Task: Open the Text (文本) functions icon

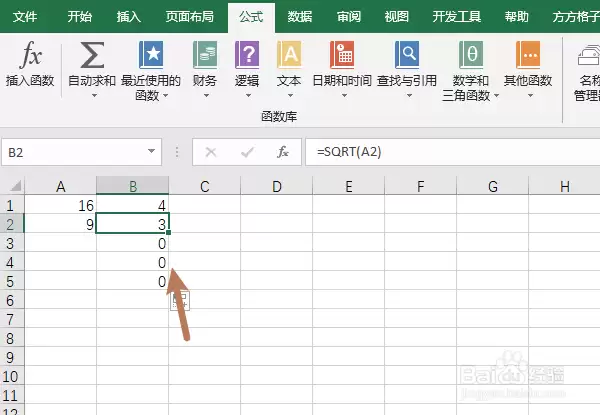Action: coord(289,55)
